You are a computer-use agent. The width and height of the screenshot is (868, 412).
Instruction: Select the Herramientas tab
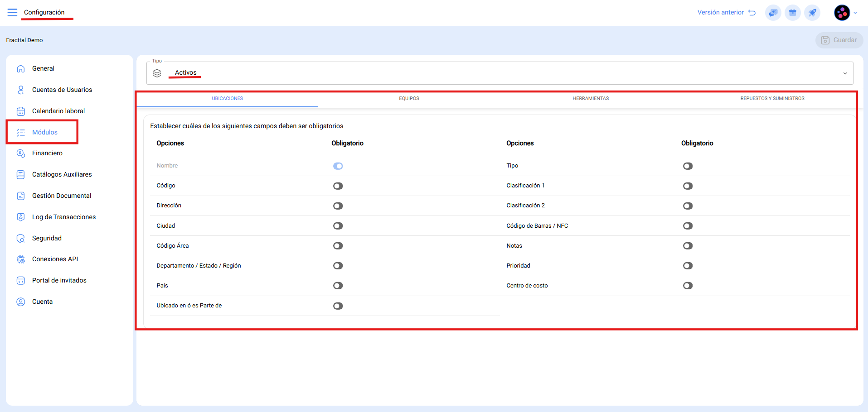point(590,99)
